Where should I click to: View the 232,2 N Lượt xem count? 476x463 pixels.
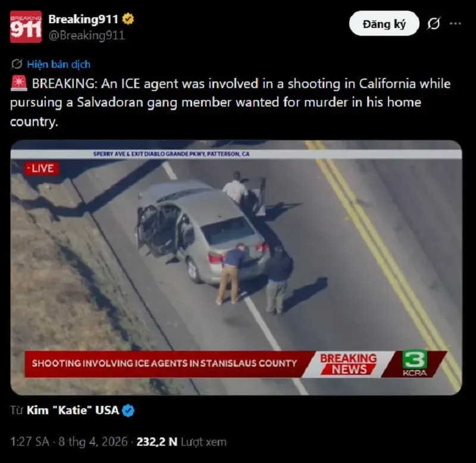coord(181,442)
